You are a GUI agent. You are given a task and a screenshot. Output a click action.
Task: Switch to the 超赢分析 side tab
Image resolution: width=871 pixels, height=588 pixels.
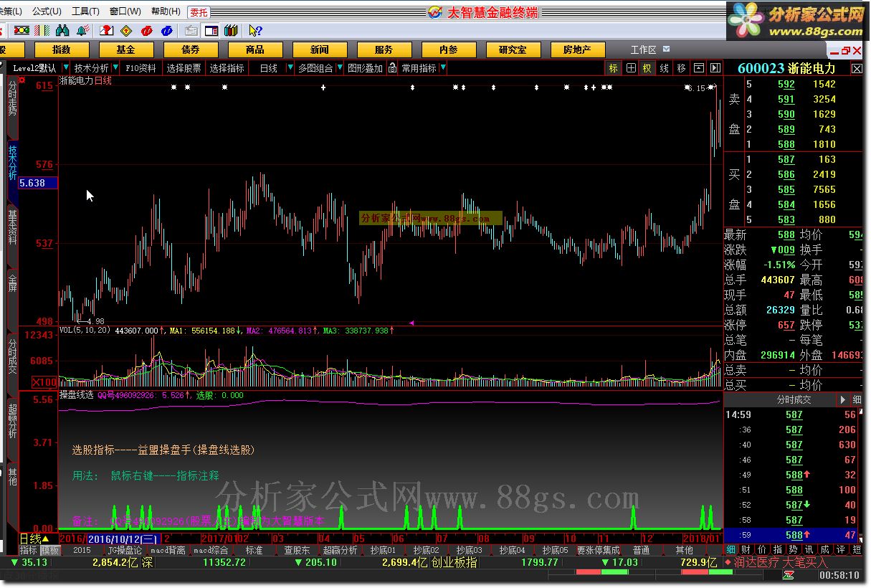12,420
